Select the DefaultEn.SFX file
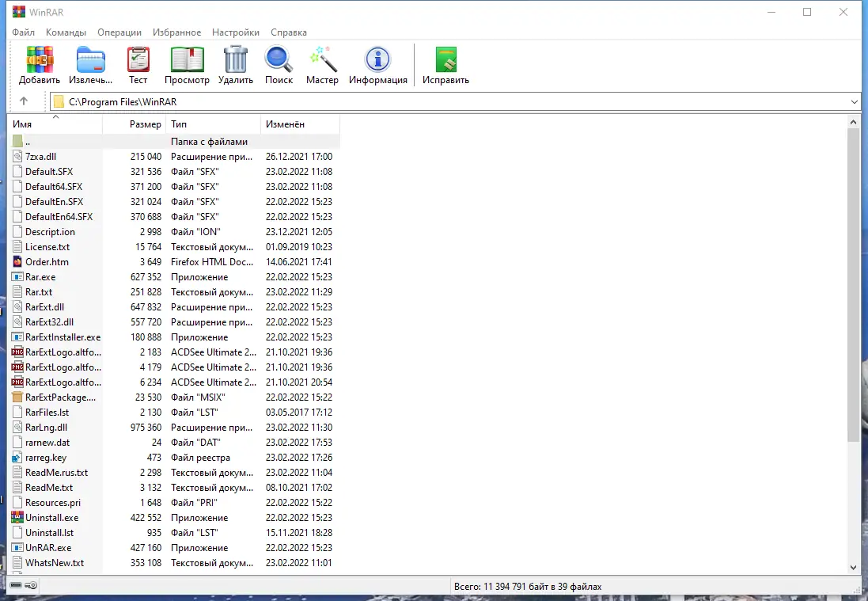The image size is (868, 601). pyautogui.click(x=175, y=202)
